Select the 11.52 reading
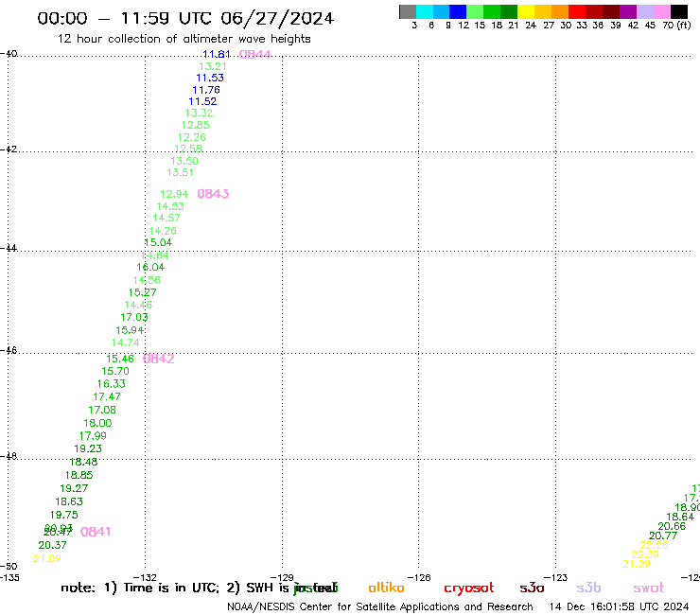The height and width of the screenshot is (615, 700). (202, 101)
